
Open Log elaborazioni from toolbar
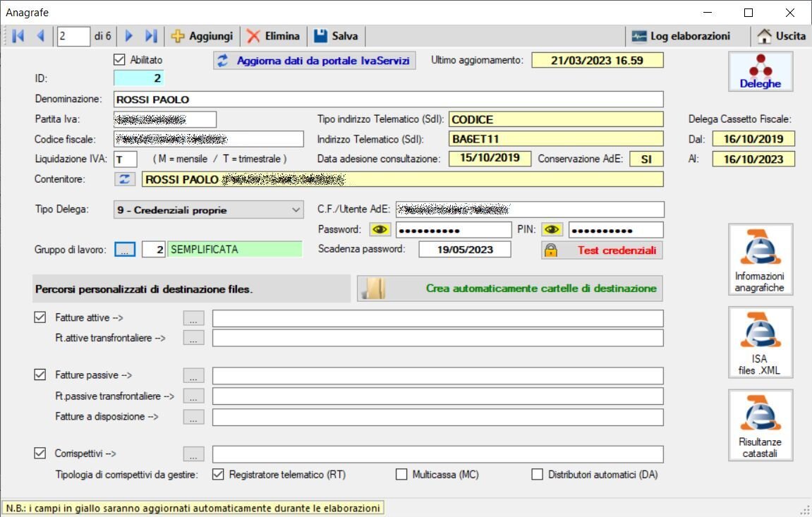681,36
